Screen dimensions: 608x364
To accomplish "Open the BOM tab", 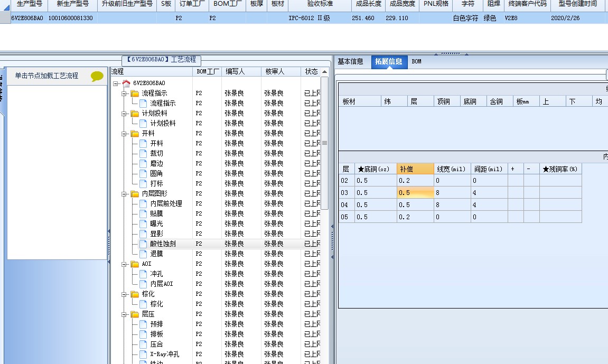I will (416, 62).
